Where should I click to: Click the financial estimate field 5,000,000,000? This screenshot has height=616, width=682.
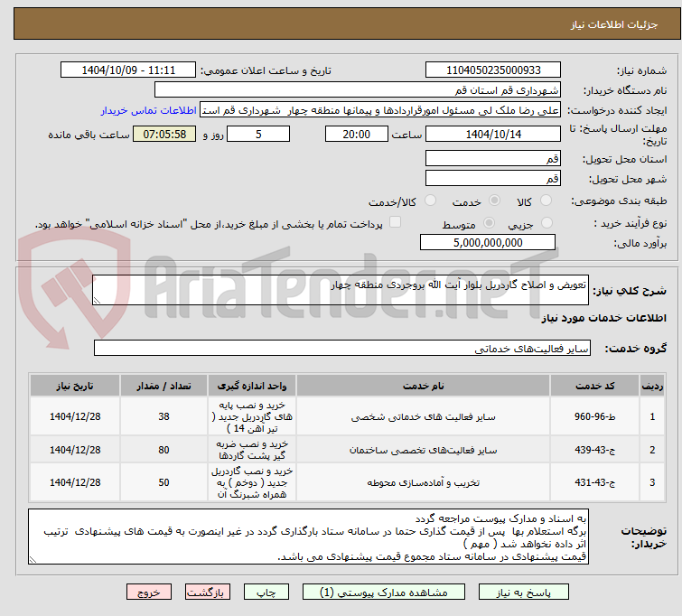click(488, 242)
